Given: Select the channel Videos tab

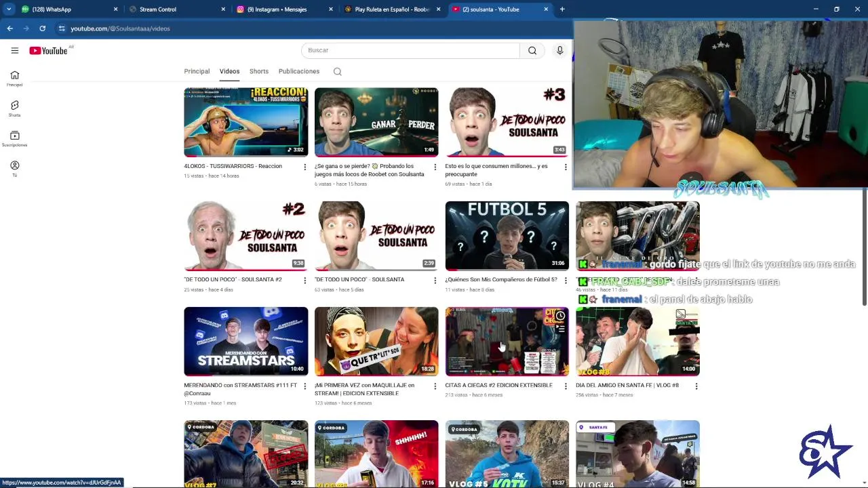Looking at the screenshot, I should [229, 71].
